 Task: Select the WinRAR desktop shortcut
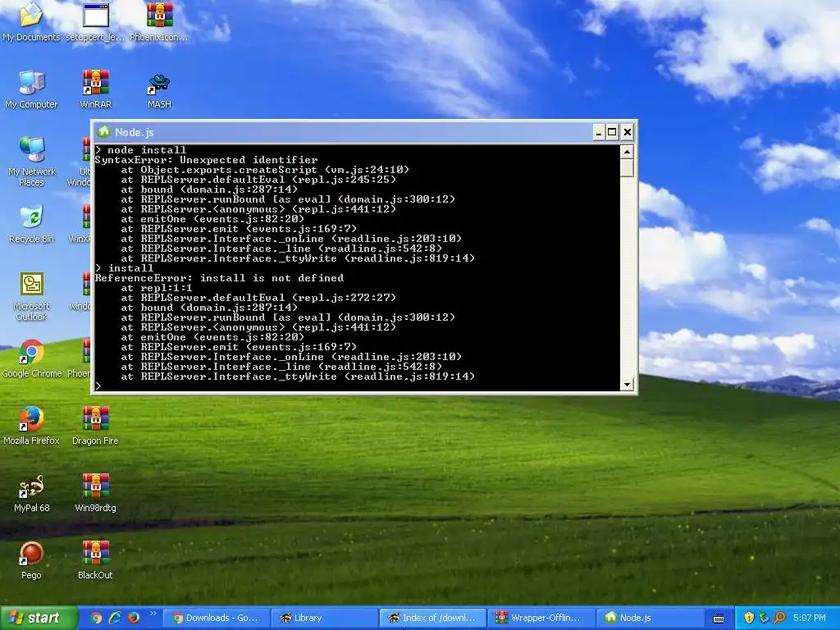coord(95,89)
